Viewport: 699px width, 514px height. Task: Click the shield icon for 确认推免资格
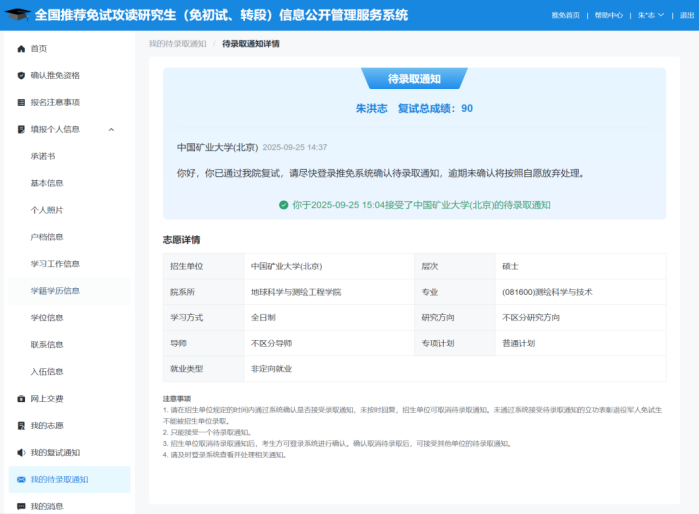(21, 75)
